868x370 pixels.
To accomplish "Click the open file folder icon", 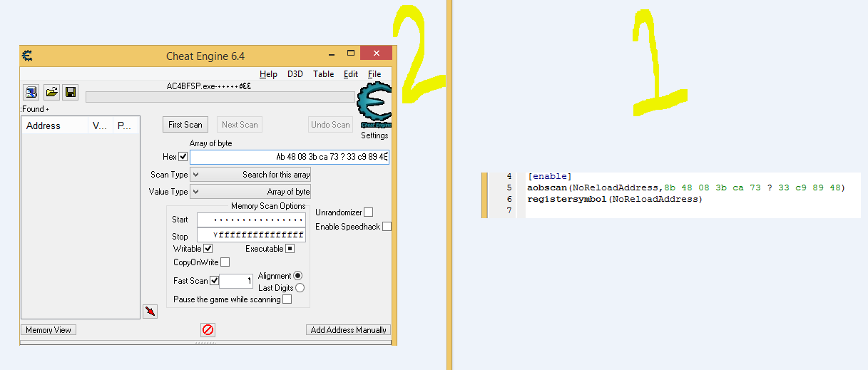I will click(51, 92).
